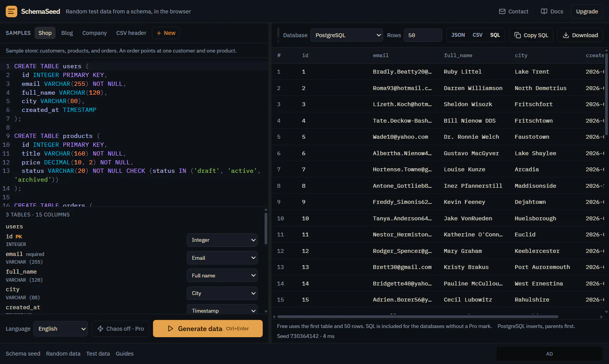The height and width of the screenshot is (364, 609).
Task: Click the horizontal scrollbar under the data table
Action: pyautogui.click(x=418, y=317)
